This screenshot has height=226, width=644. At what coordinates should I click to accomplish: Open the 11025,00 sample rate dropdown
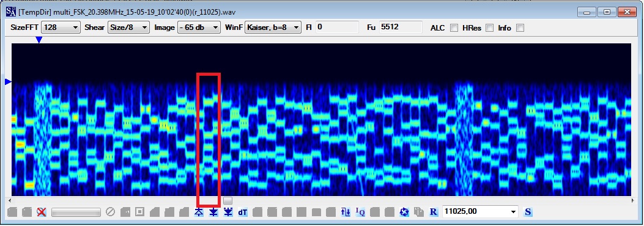[x=481, y=211]
